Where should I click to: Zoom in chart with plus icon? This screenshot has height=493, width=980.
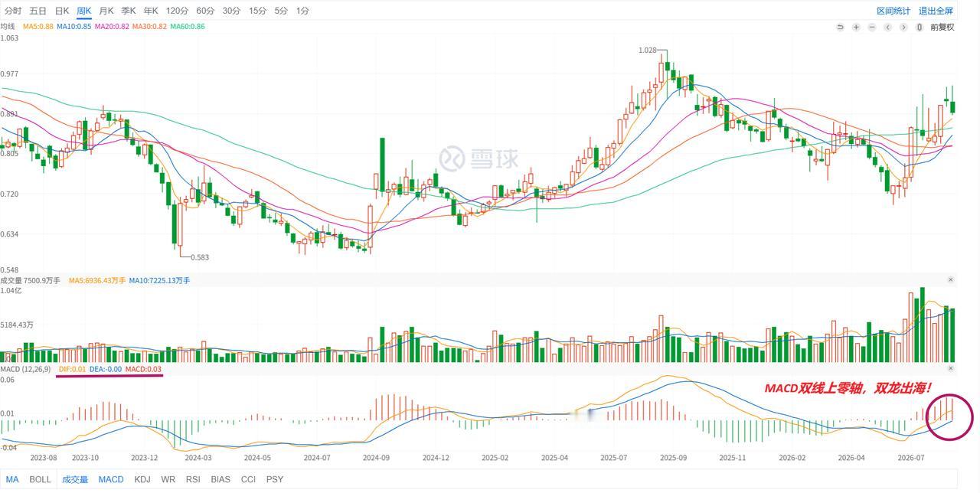pos(856,27)
